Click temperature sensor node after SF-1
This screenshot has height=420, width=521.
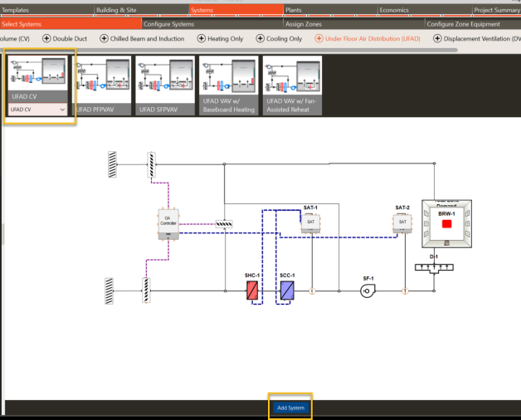pyautogui.click(x=405, y=291)
